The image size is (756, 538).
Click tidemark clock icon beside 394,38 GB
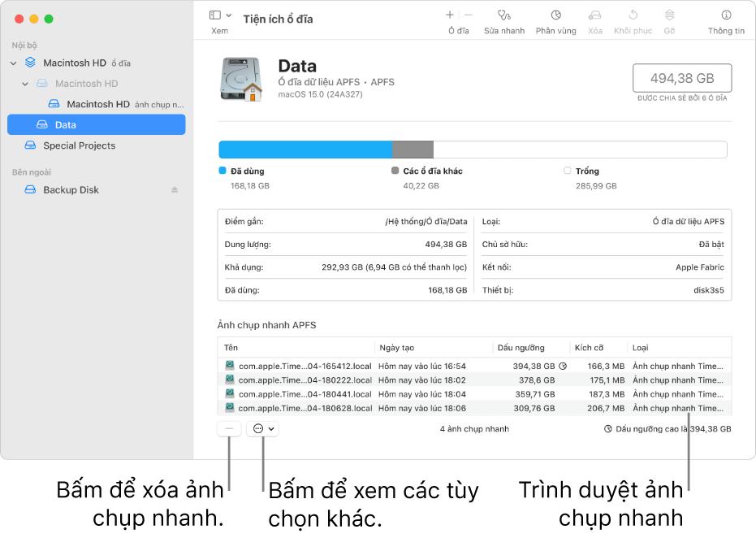tap(563, 367)
